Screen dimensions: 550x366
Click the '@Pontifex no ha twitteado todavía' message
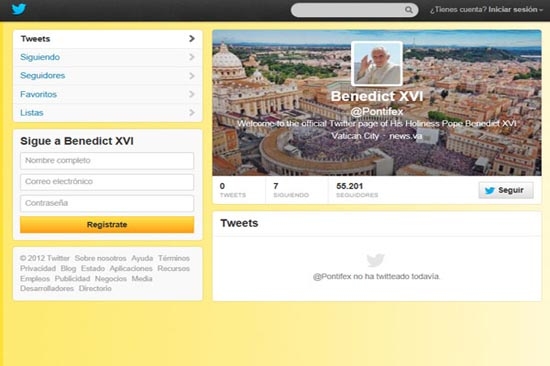click(376, 277)
